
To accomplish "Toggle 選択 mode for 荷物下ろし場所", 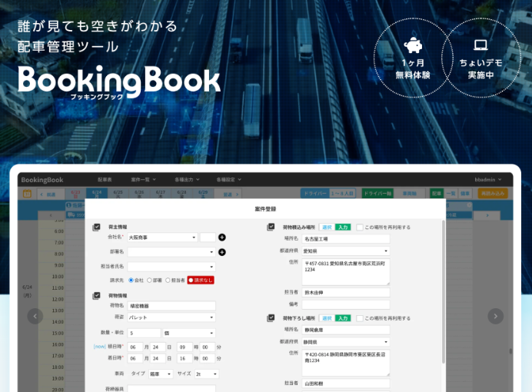I will (327, 318).
